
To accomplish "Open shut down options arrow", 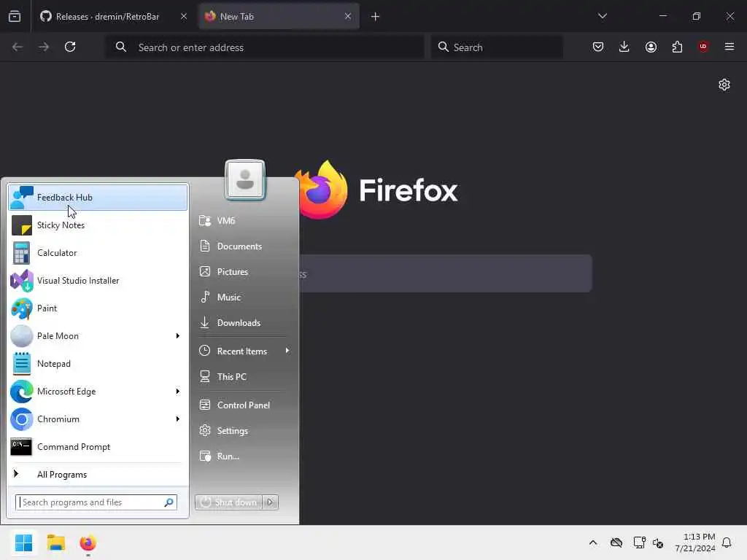I will [x=270, y=502].
